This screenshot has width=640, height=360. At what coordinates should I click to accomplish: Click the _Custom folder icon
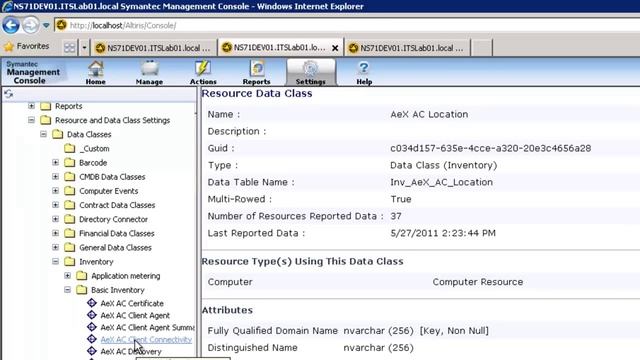tap(70, 148)
